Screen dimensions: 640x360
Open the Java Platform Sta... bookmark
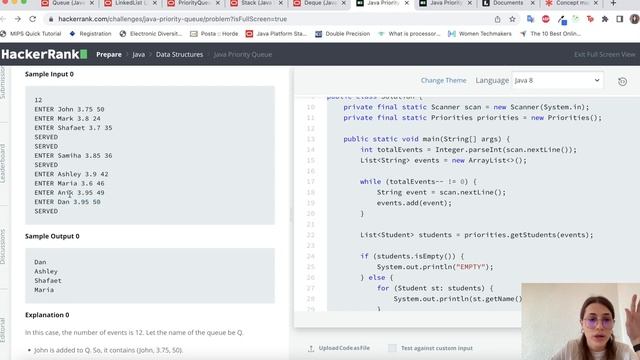(x=276, y=34)
